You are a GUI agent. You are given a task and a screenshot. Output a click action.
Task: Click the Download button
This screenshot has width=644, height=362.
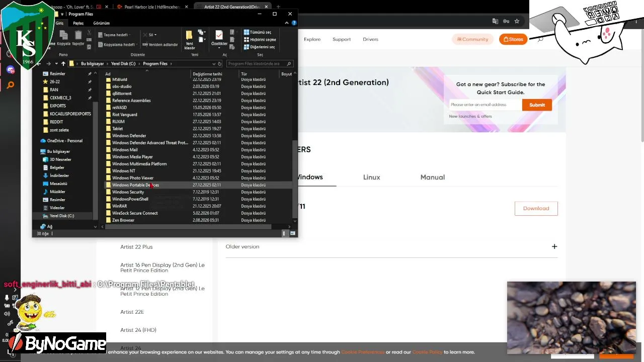pos(536,208)
